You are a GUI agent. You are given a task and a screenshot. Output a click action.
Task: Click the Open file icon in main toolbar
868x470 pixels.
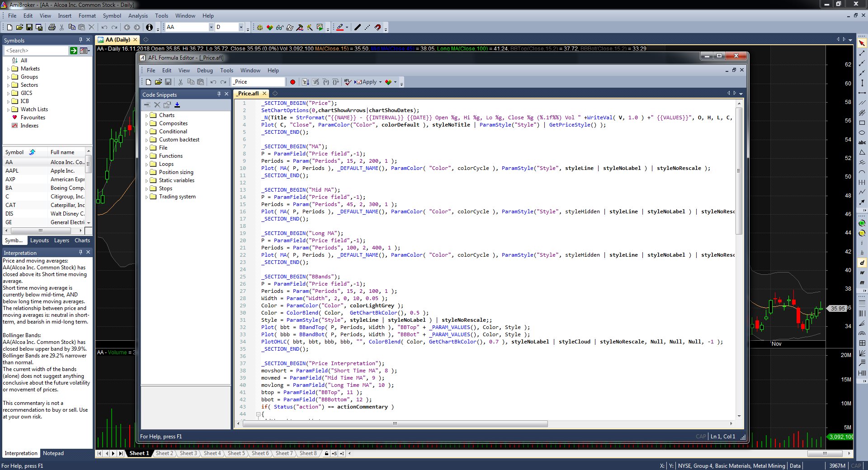19,28
